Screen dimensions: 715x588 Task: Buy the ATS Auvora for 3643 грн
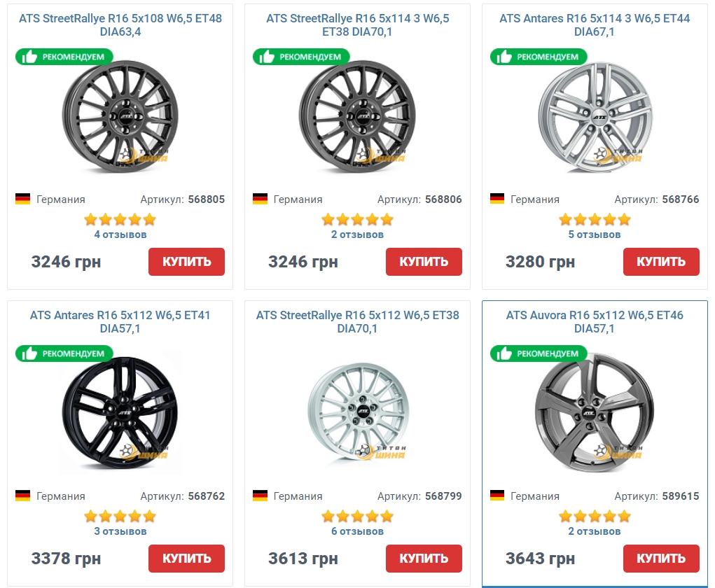(x=660, y=558)
